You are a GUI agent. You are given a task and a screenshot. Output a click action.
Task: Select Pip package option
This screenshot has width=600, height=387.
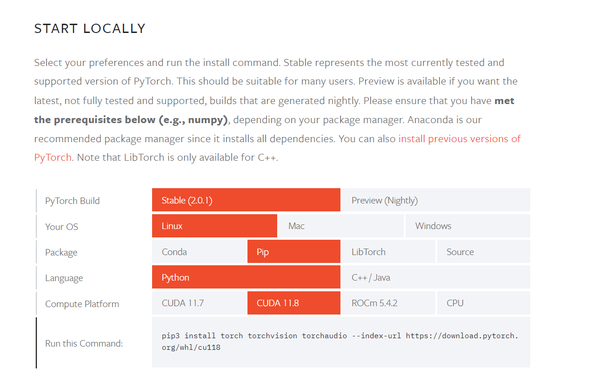pos(293,251)
